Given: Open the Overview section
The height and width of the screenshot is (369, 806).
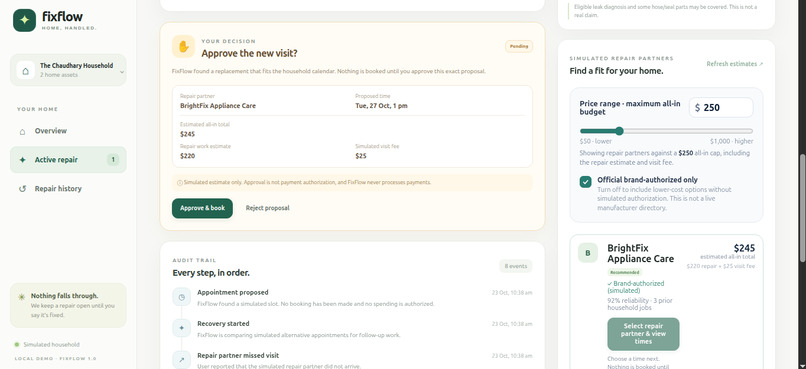Looking at the screenshot, I should tap(68, 131).
